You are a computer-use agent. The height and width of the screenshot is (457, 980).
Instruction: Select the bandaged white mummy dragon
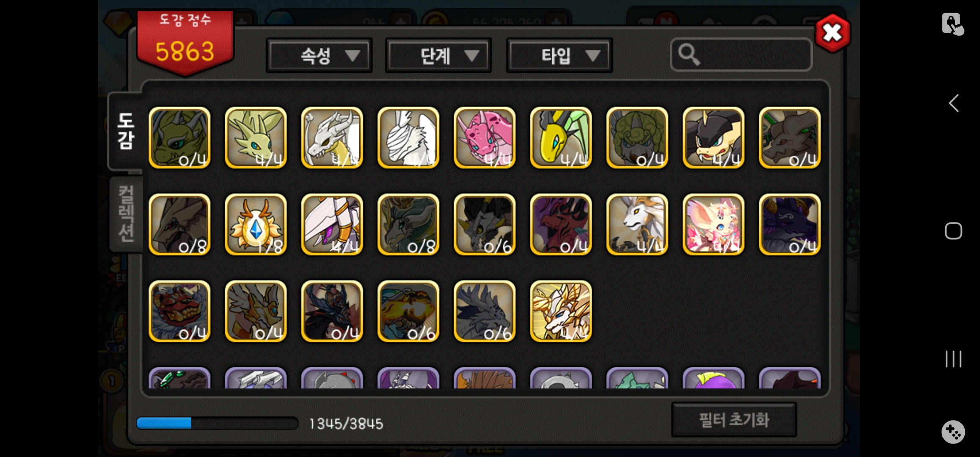click(408, 138)
